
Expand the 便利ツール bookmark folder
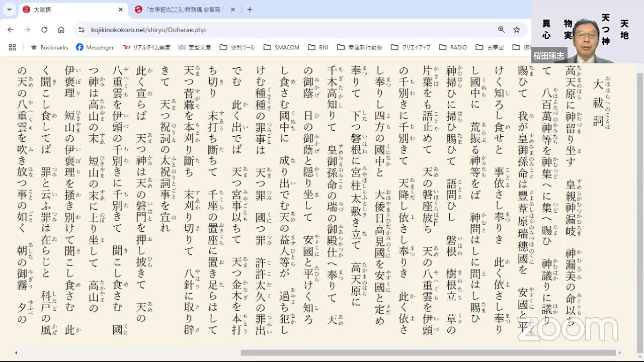pyautogui.click(x=236, y=47)
